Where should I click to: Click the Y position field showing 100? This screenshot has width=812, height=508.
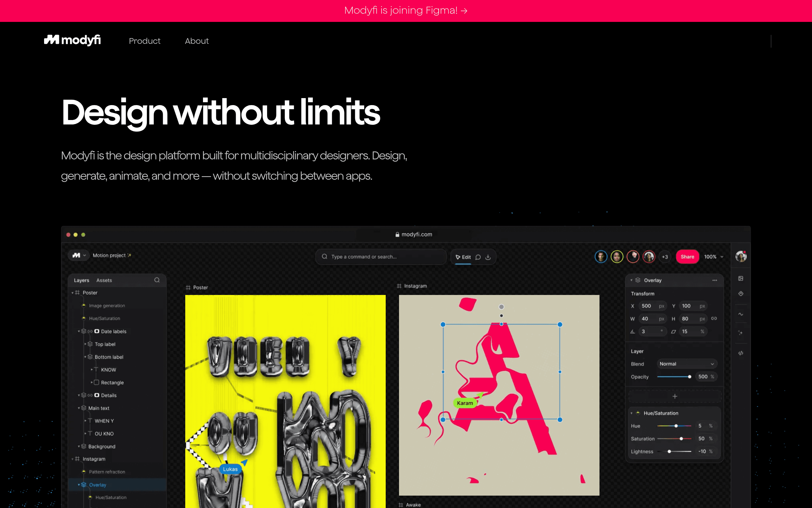693,306
